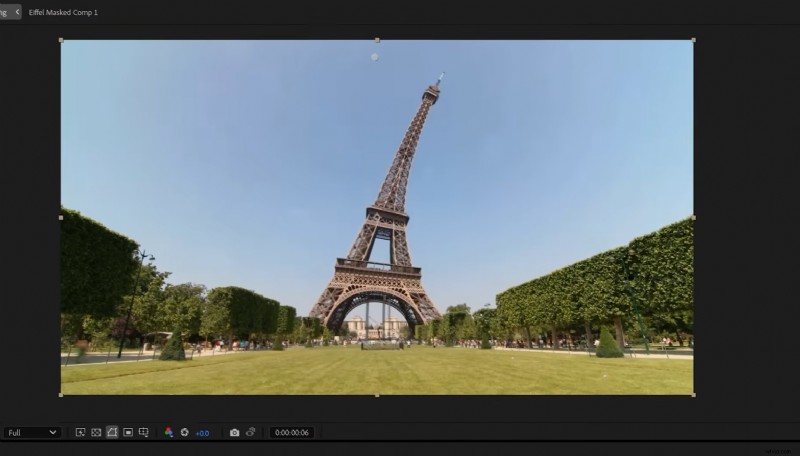Click the left-middle layer handle
Image resolution: width=800 pixels, height=456 pixels.
click(x=61, y=218)
